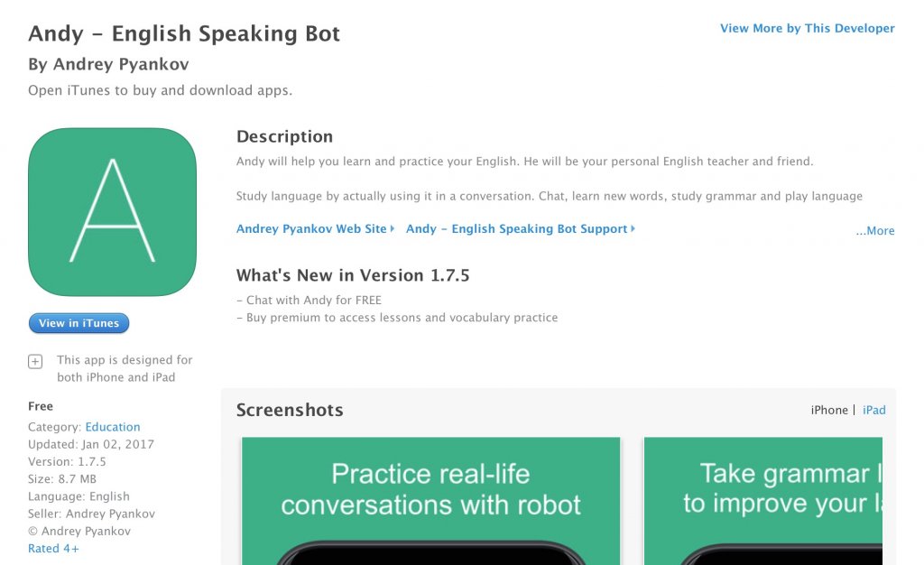
Task: Click the Screenshots section heading
Action: pos(289,410)
